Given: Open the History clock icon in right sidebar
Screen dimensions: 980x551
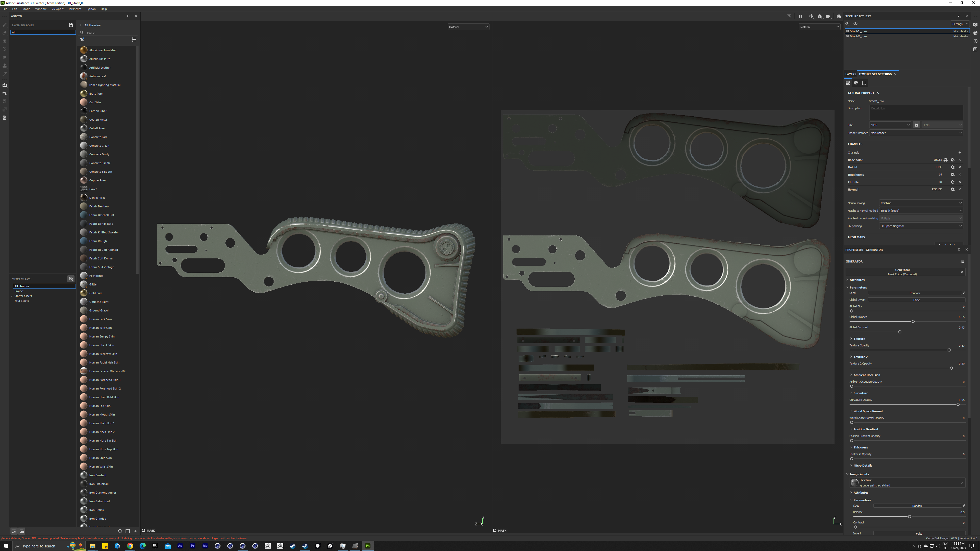Looking at the screenshot, I should point(975,41).
